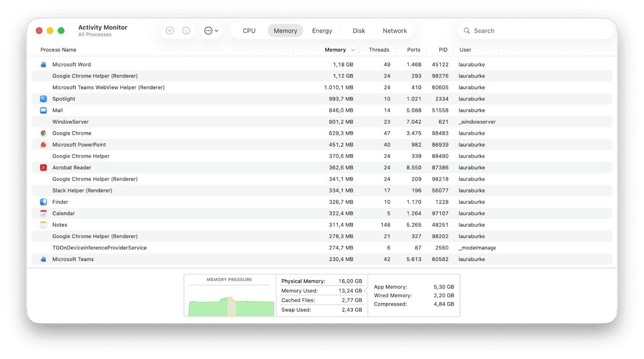Click the stop process X toolbar icon

tap(170, 30)
